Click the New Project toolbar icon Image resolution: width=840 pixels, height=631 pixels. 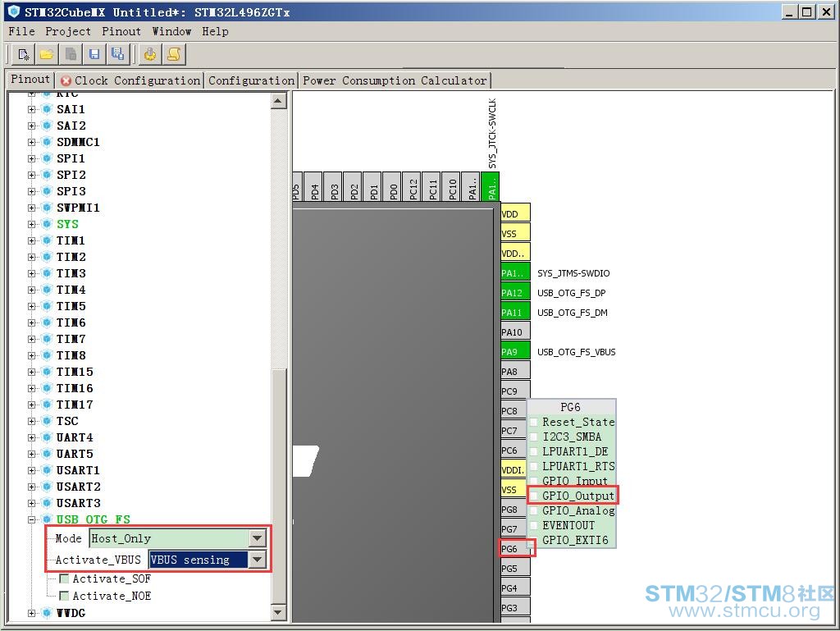pos(23,54)
